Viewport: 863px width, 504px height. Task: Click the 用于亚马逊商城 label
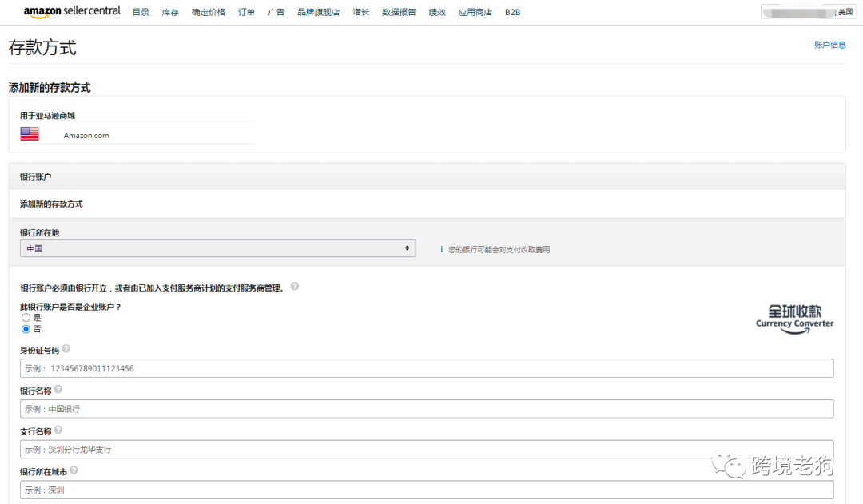(x=47, y=116)
